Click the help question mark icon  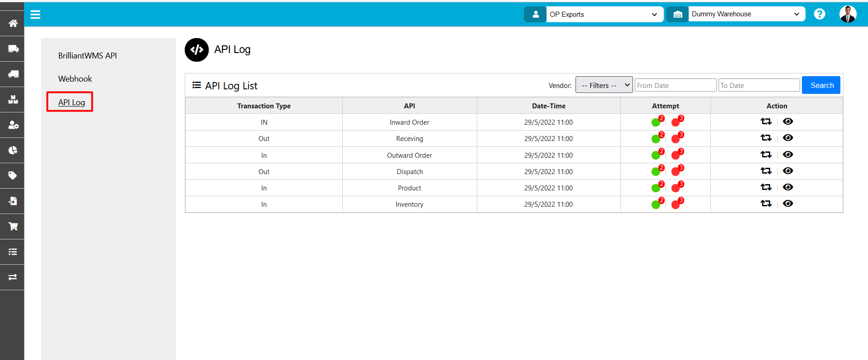[x=819, y=14]
